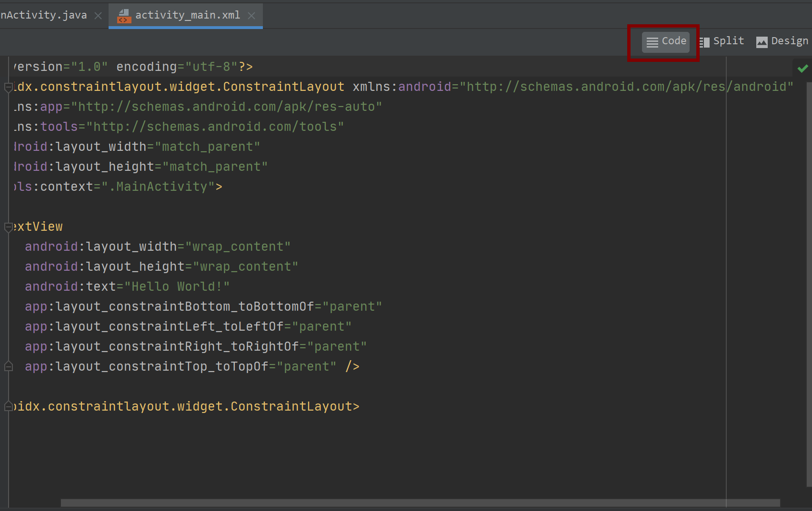This screenshot has width=812, height=511.
Task: Click "match_parent" value of layout_height
Action: pos(215,167)
